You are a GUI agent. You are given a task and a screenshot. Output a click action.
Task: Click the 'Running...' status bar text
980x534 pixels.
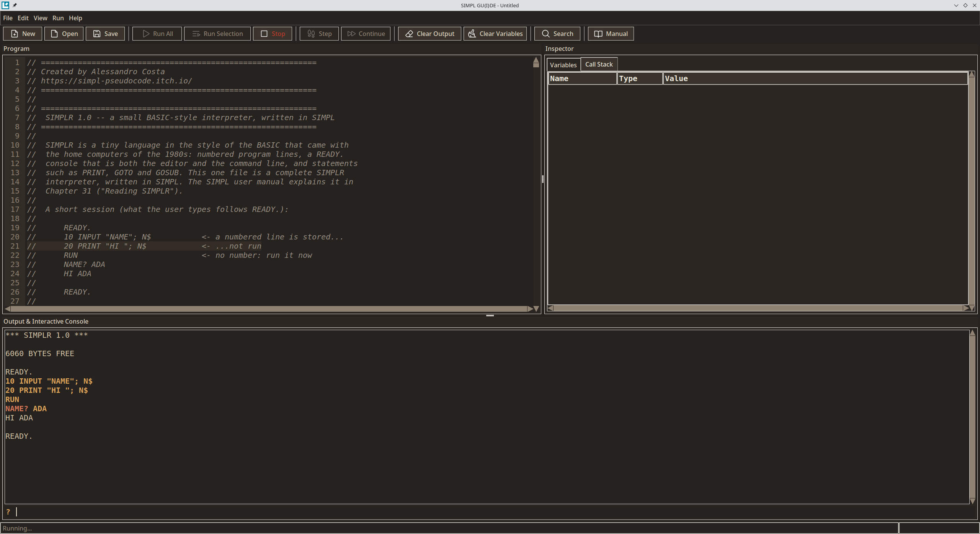pyautogui.click(x=17, y=528)
